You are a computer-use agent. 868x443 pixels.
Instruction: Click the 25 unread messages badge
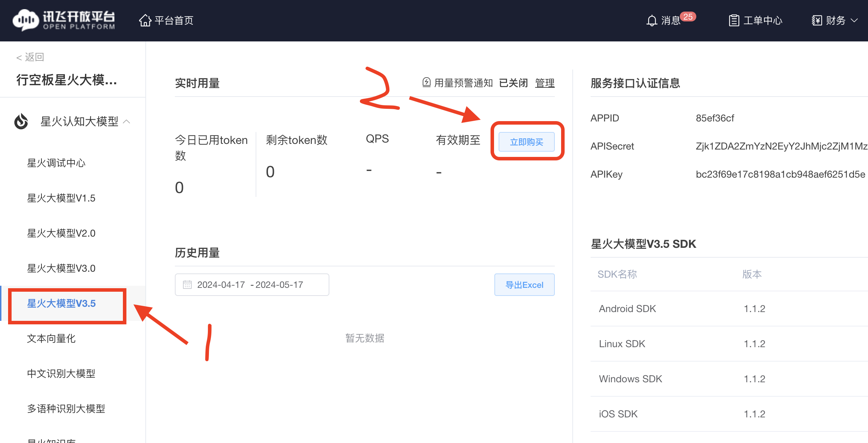click(x=688, y=16)
